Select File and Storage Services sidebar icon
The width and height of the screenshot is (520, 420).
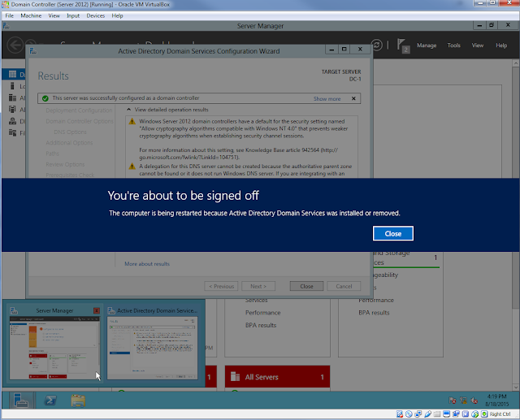tap(13, 132)
